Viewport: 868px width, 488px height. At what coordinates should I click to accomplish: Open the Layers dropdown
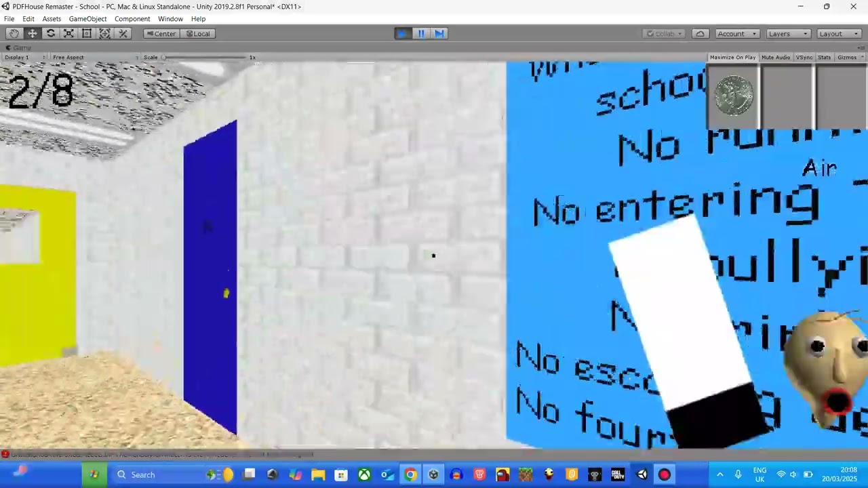point(788,33)
